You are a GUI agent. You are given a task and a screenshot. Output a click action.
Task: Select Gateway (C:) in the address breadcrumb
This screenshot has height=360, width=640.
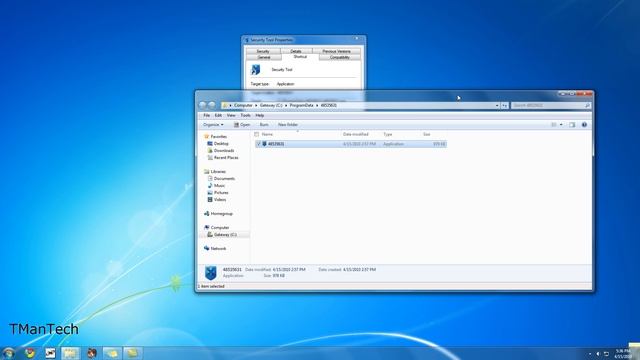tap(271, 105)
